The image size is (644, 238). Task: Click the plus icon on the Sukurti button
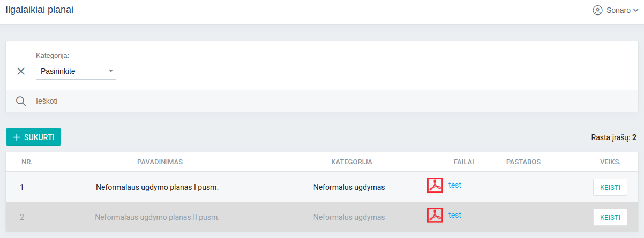[17, 137]
